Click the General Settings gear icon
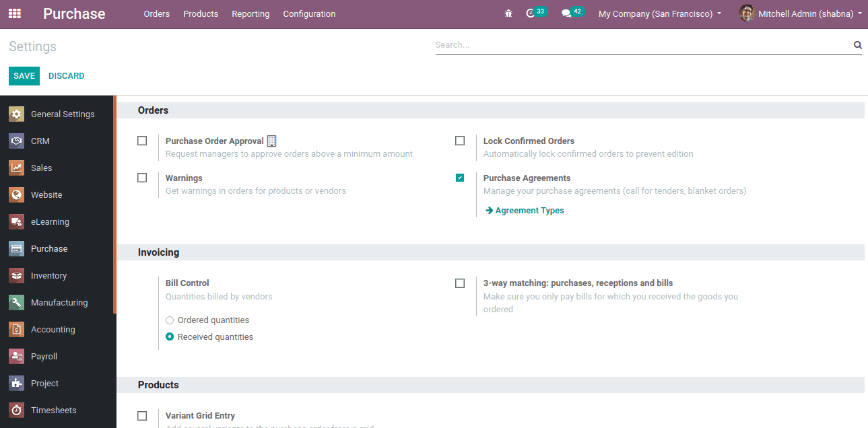868x428 pixels. 17,114
